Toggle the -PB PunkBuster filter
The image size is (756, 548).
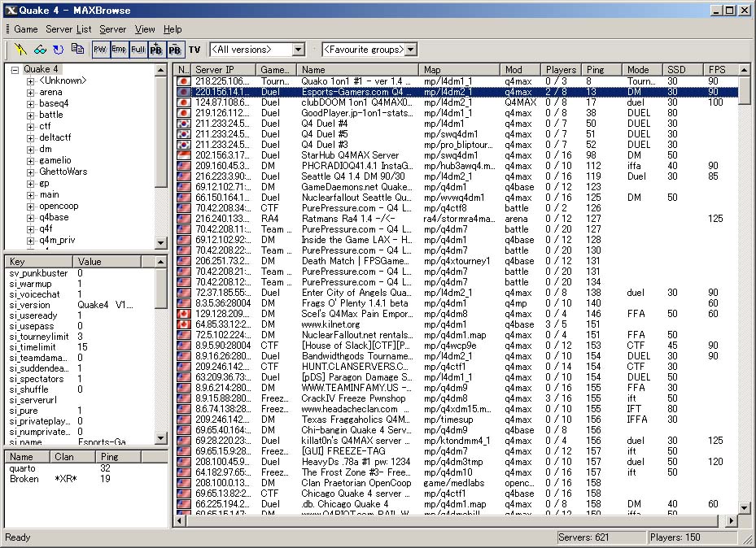tap(175, 49)
